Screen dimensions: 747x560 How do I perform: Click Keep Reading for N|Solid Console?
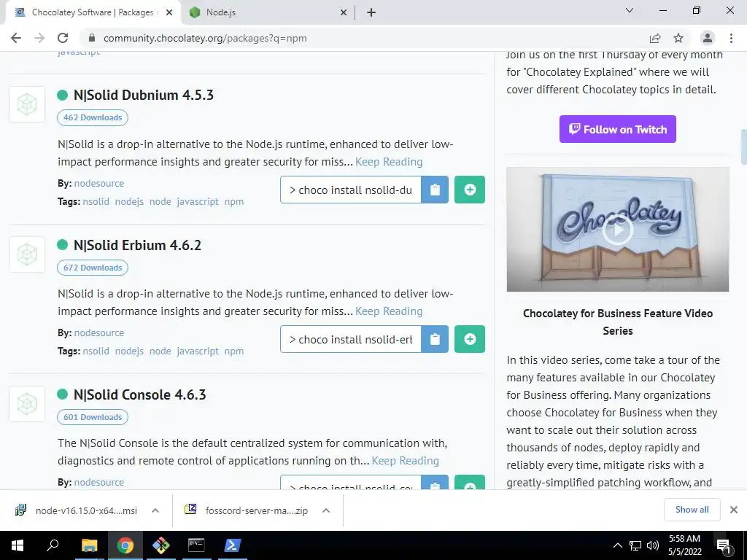[405, 461]
